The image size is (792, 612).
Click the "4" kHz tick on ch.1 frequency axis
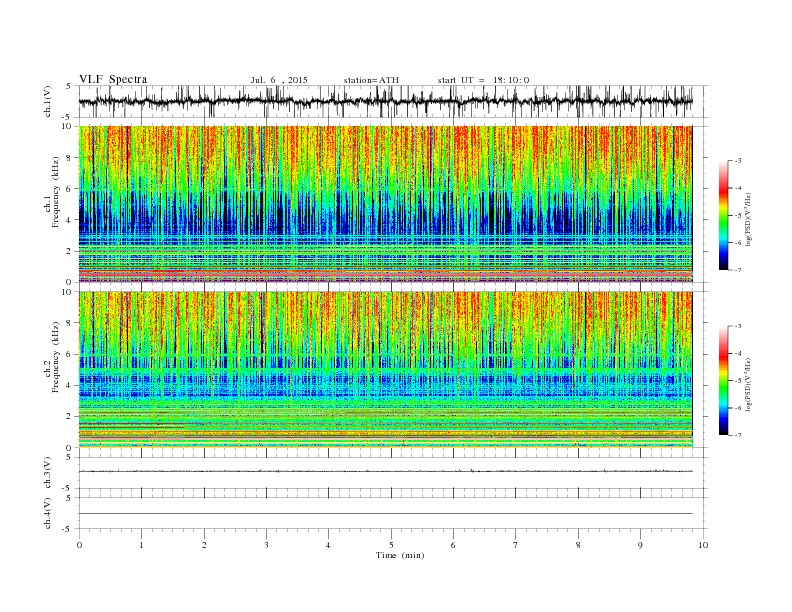70,220
